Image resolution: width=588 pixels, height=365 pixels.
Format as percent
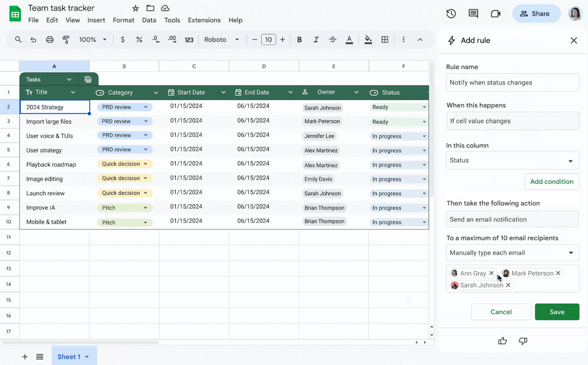pyautogui.click(x=139, y=39)
